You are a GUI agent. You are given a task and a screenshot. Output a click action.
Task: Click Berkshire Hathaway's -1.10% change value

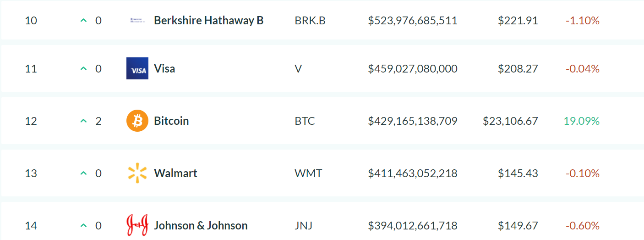click(x=583, y=21)
